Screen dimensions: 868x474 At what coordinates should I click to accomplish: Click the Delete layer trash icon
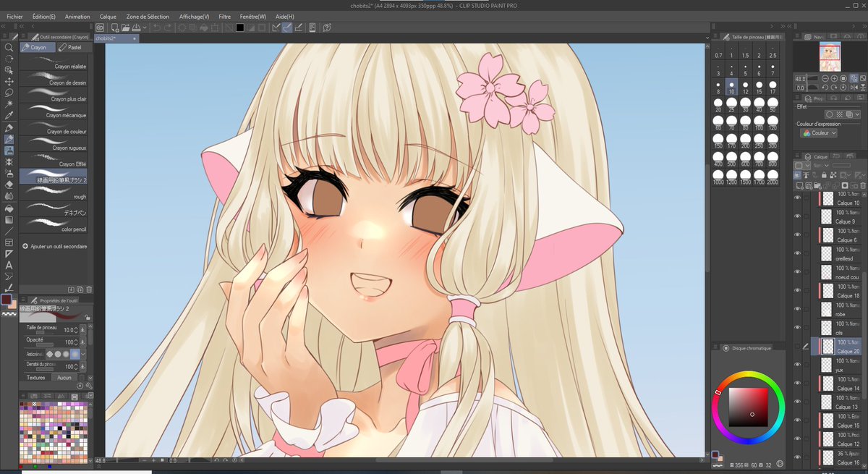click(863, 186)
